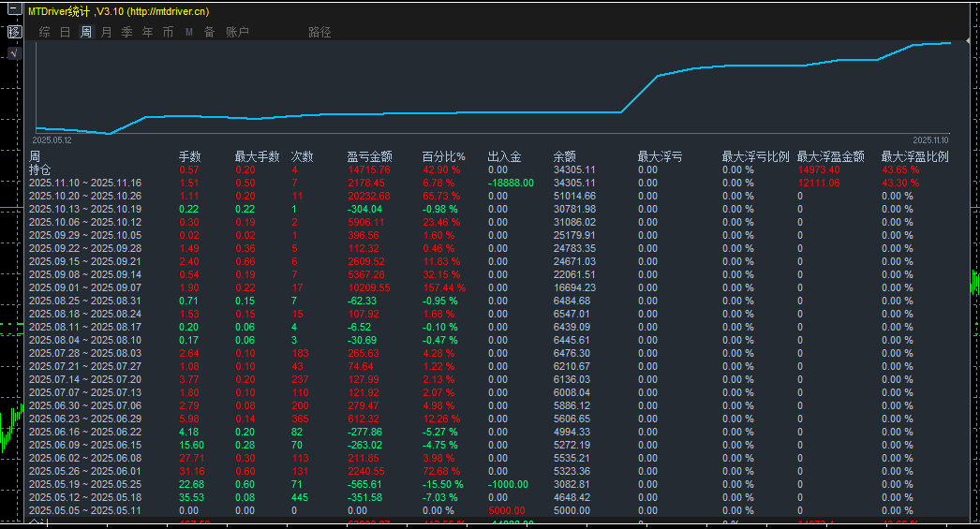Image resolution: width=980 pixels, height=529 pixels.
Task: Click the minimize panel button at top-left
Action: [14, 12]
